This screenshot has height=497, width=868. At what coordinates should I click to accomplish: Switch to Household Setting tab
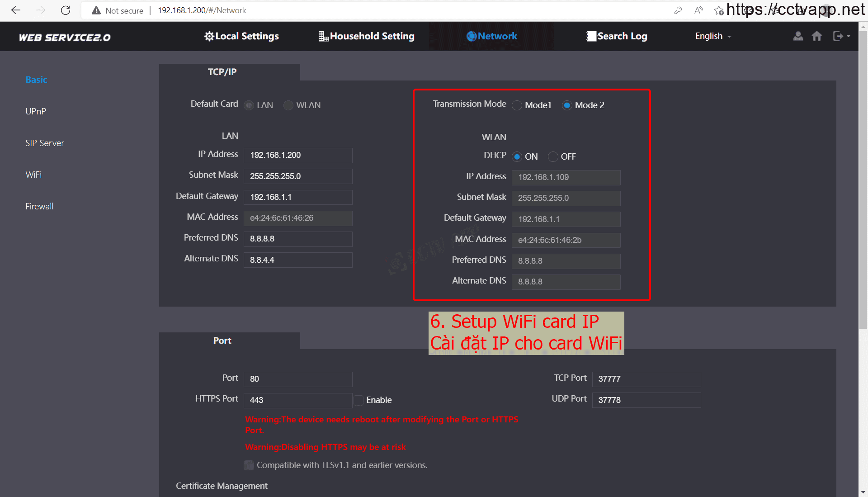(366, 36)
